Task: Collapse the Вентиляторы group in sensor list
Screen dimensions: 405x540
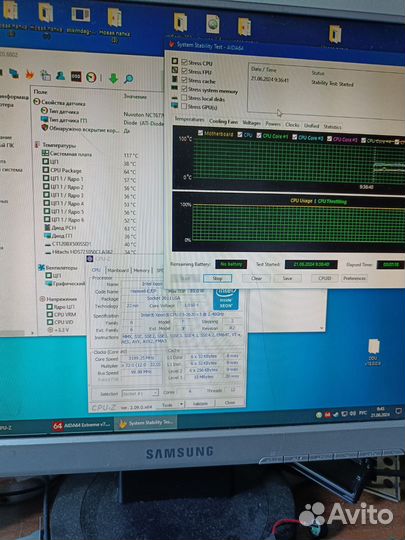Action: (x=41, y=267)
